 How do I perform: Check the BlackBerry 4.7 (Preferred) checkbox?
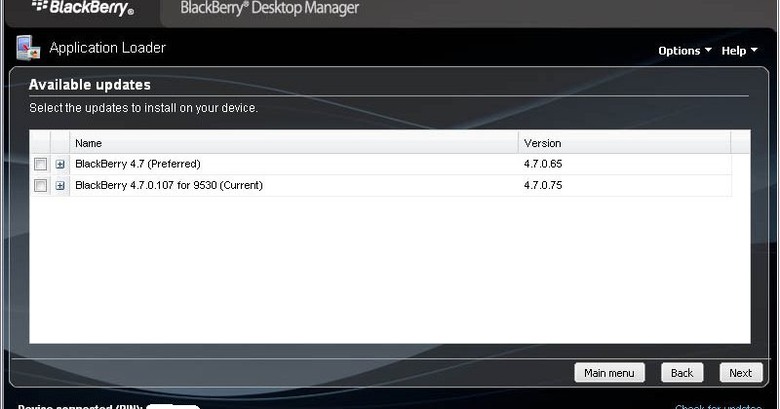[40, 164]
